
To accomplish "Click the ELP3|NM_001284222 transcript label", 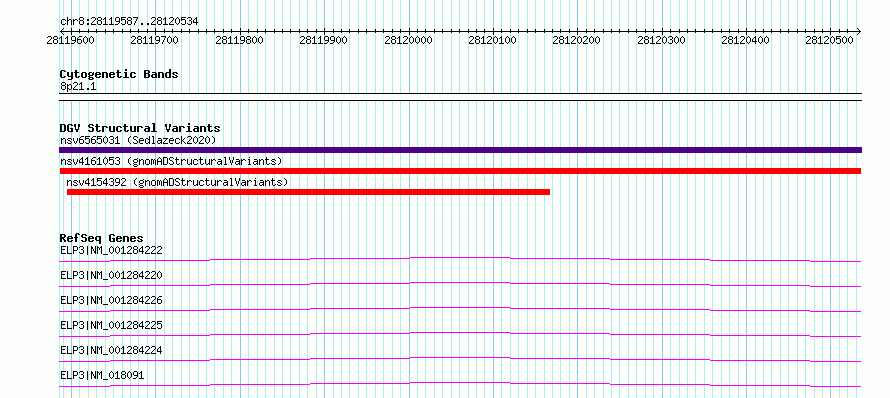I will pos(111,250).
